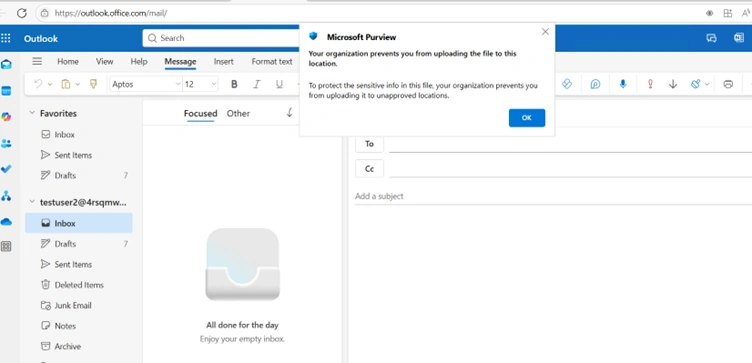Expand the Paste options dropdown arrow
The width and height of the screenshot is (752, 363).
point(77,84)
